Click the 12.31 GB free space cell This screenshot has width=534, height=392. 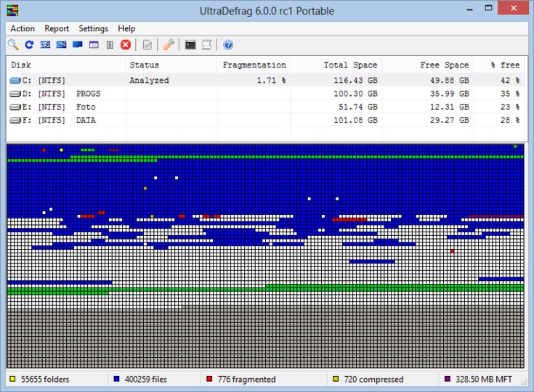coord(450,107)
